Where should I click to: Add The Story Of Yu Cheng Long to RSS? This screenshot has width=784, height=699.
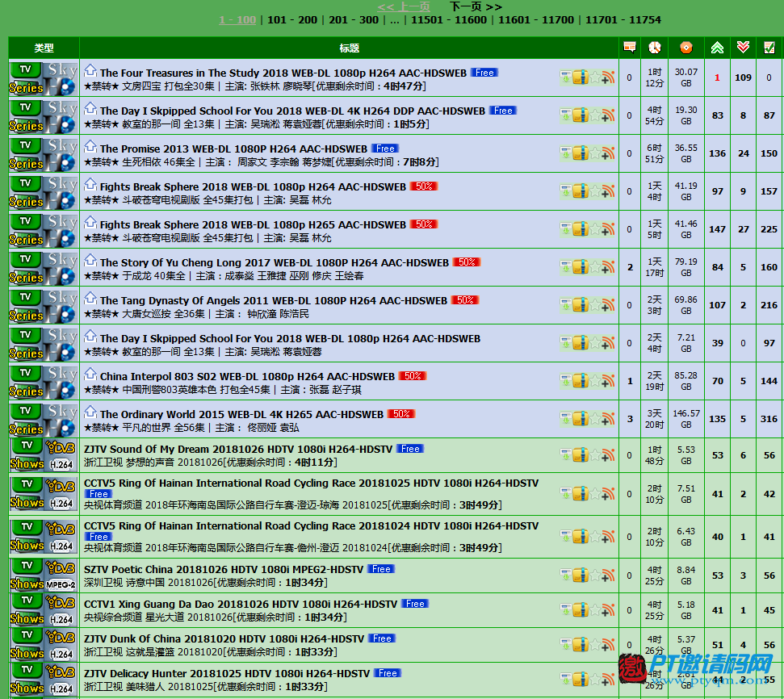(x=608, y=267)
